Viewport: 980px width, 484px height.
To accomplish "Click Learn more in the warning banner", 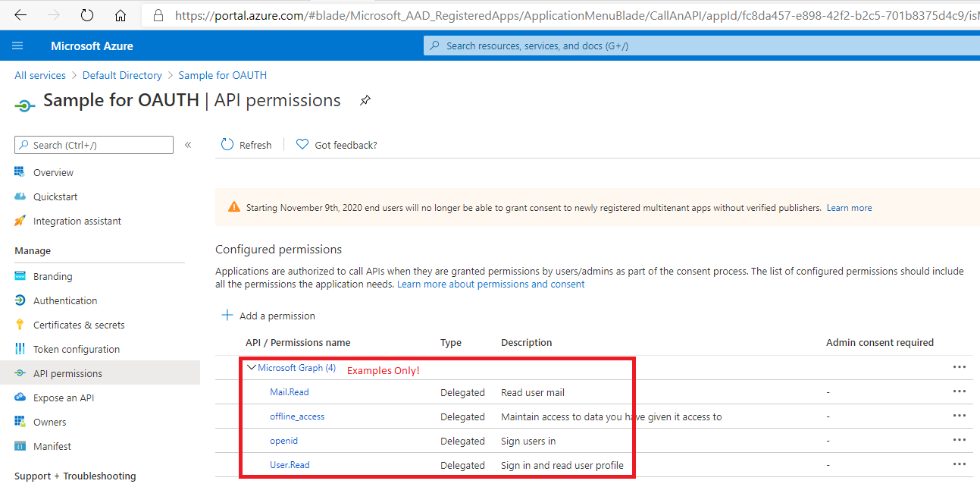I will tap(849, 207).
